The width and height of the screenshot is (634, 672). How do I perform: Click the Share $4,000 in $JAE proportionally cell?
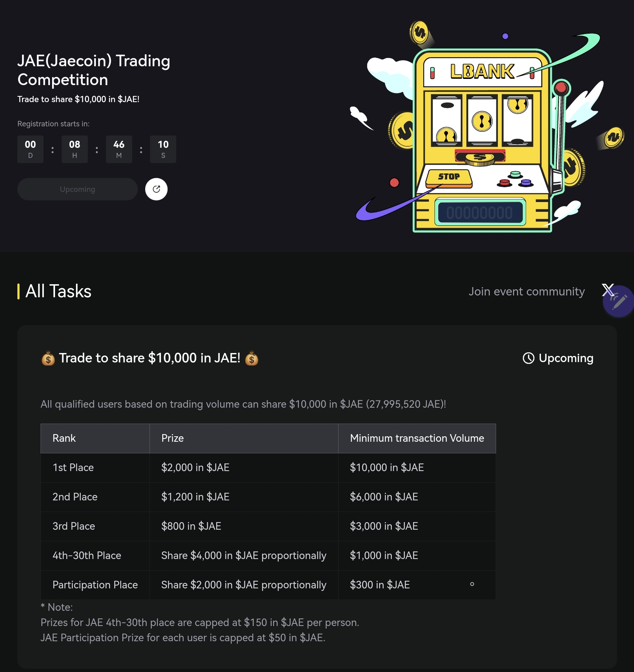[x=244, y=555]
